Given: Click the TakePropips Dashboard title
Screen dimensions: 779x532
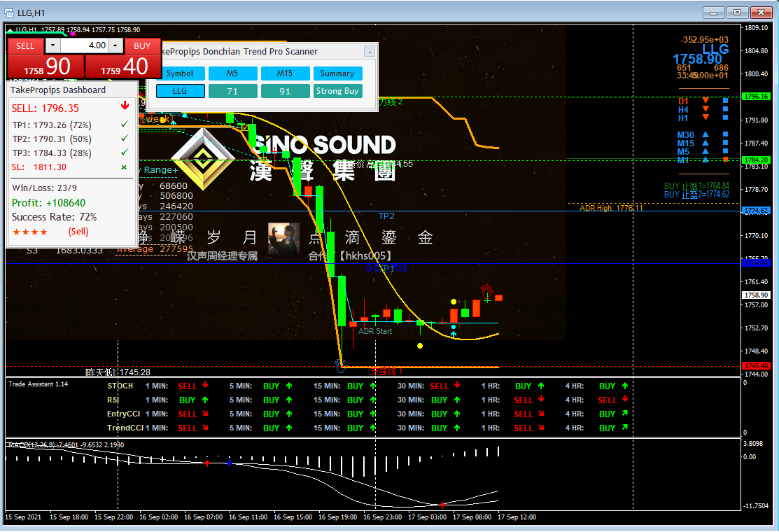Looking at the screenshot, I should pos(58,90).
